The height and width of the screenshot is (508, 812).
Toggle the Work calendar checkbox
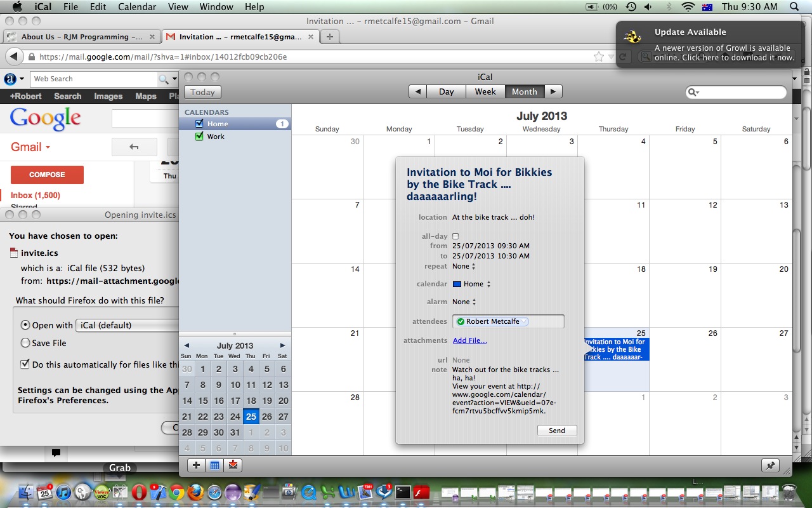(200, 137)
